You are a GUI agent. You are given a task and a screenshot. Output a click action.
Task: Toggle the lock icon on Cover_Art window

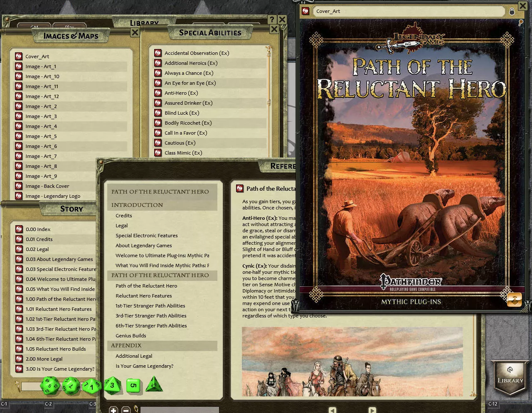pos(512,11)
